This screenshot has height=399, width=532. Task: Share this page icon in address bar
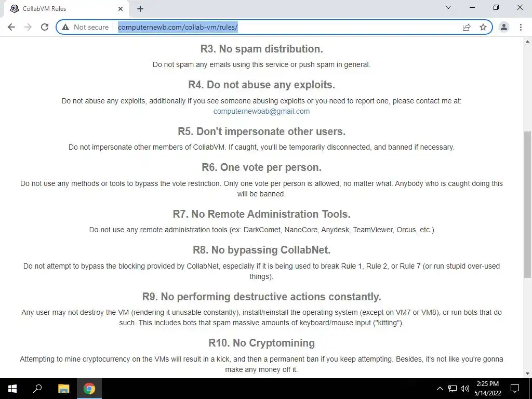point(467,27)
